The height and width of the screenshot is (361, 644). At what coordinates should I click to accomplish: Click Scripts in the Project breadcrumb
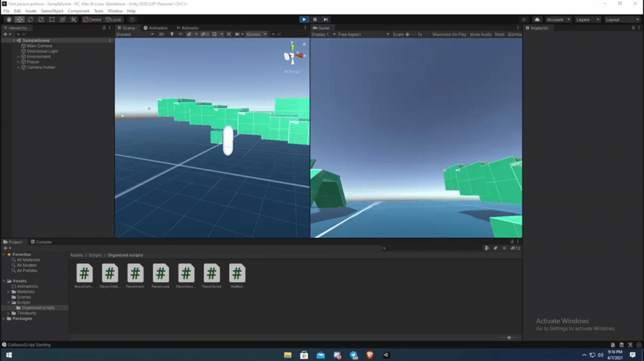pos(95,255)
